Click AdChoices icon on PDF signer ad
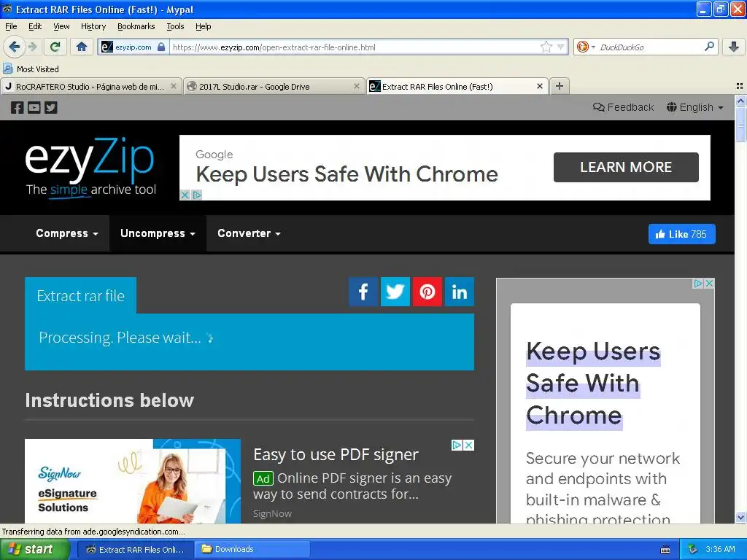The height and width of the screenshot is (560, 747). (457, 445)
